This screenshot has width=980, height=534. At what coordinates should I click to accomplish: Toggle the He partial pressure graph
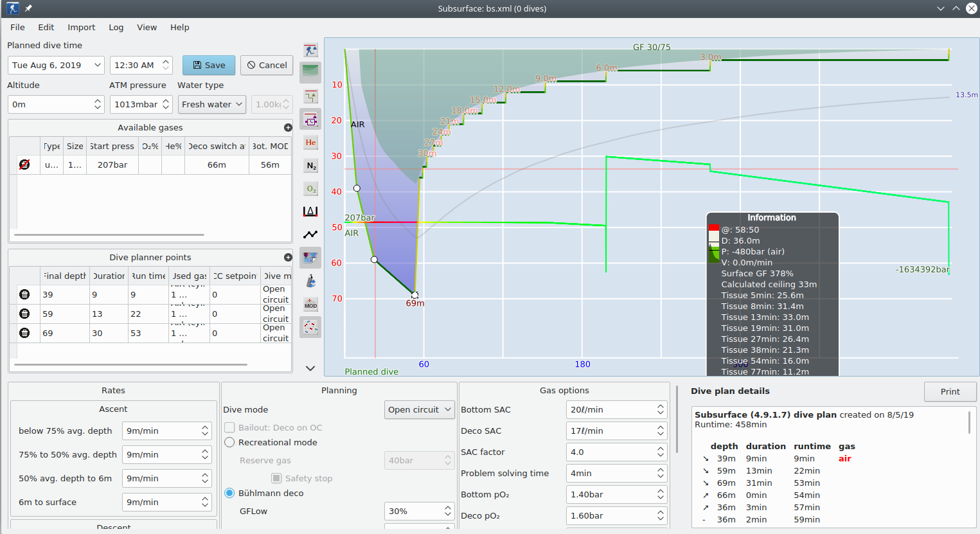[310, 142]
